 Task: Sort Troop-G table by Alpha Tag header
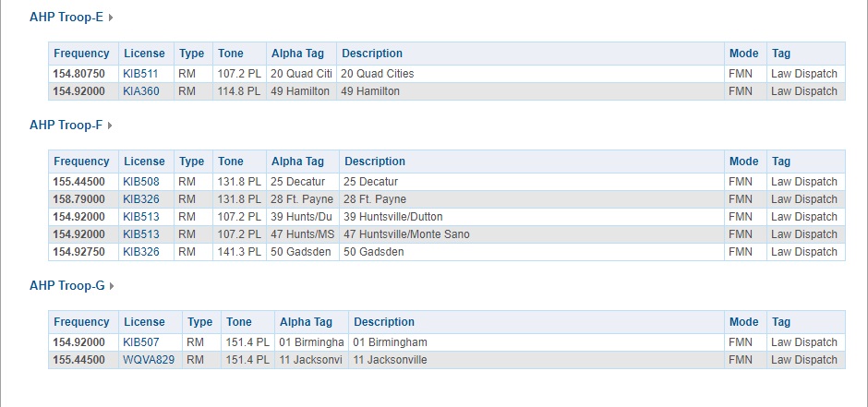coord(307,322)
